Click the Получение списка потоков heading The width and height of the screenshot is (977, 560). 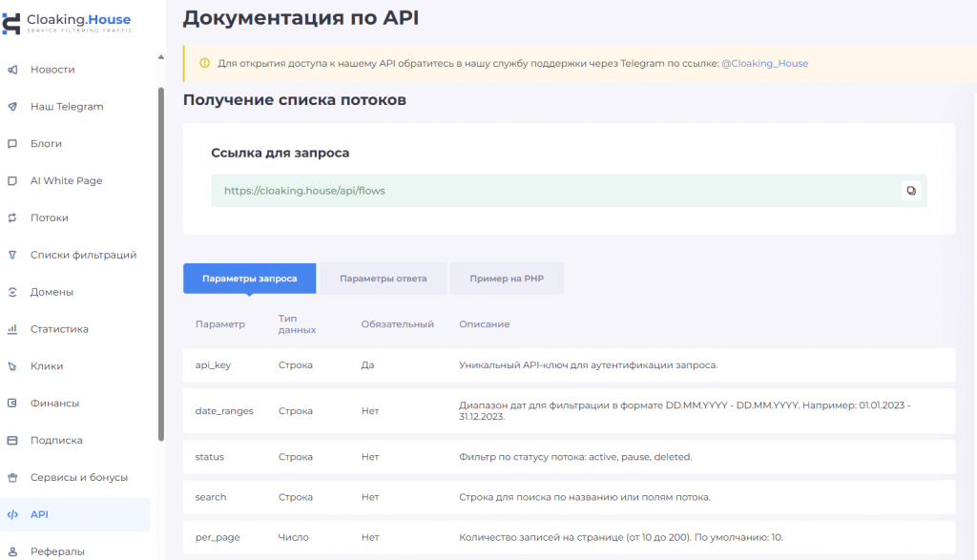click(295, 99)
